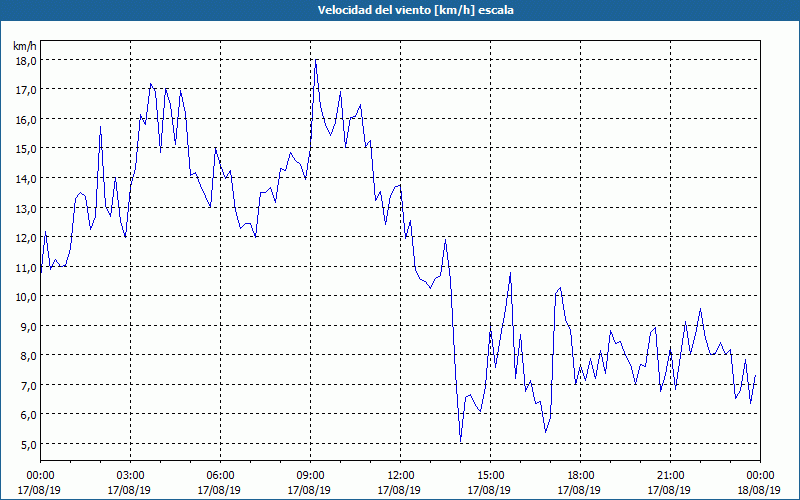
Task: Click the '8,0' y-axis value
Action: (29, 356)
